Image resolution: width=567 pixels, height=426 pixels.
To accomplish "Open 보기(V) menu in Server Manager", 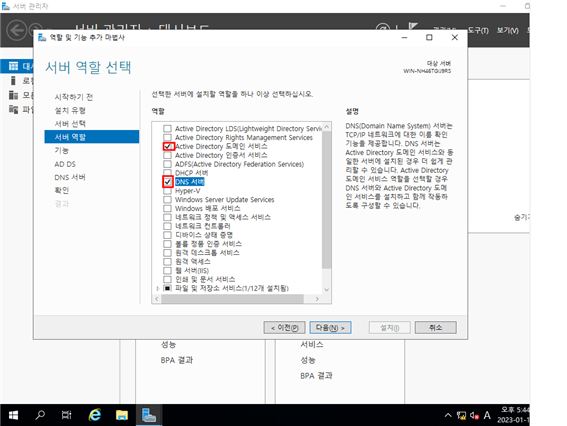I will [x=507, y=31].
